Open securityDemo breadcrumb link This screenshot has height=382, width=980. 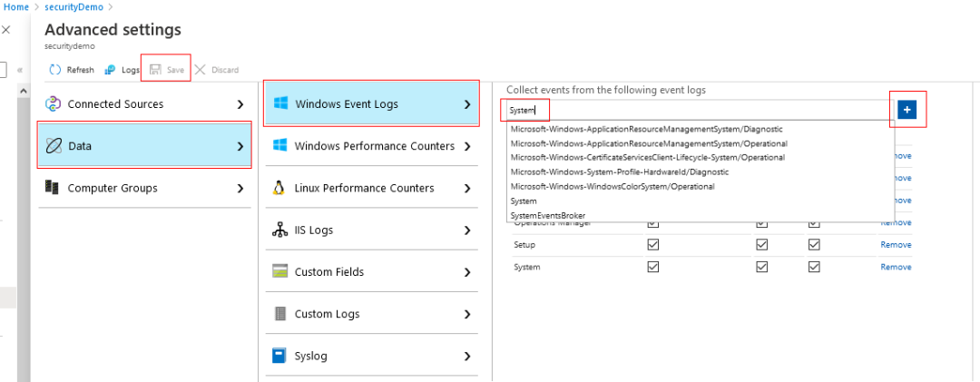[73, 7]
